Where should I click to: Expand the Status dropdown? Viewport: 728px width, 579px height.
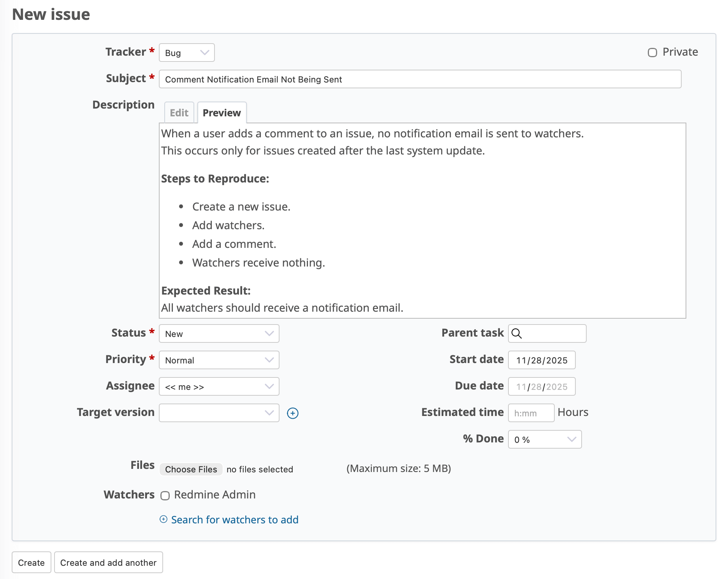pos(219,333)
